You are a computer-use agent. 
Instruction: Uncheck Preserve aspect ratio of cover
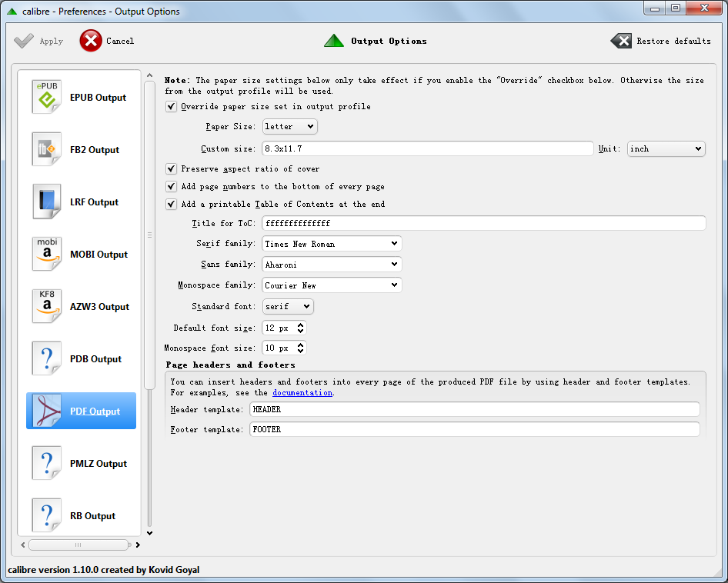[x=171, y=168]
